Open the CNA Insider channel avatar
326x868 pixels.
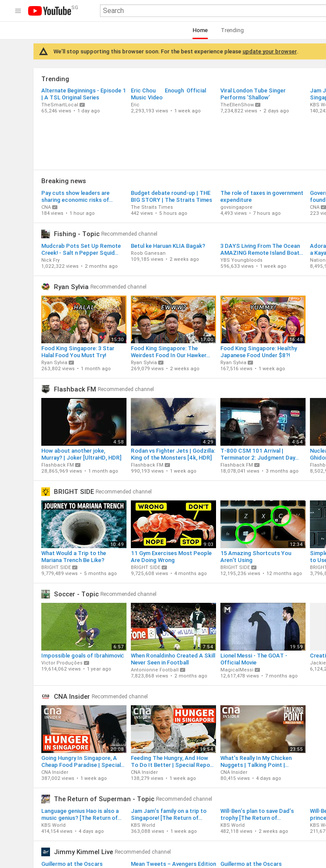click(46, 697)
